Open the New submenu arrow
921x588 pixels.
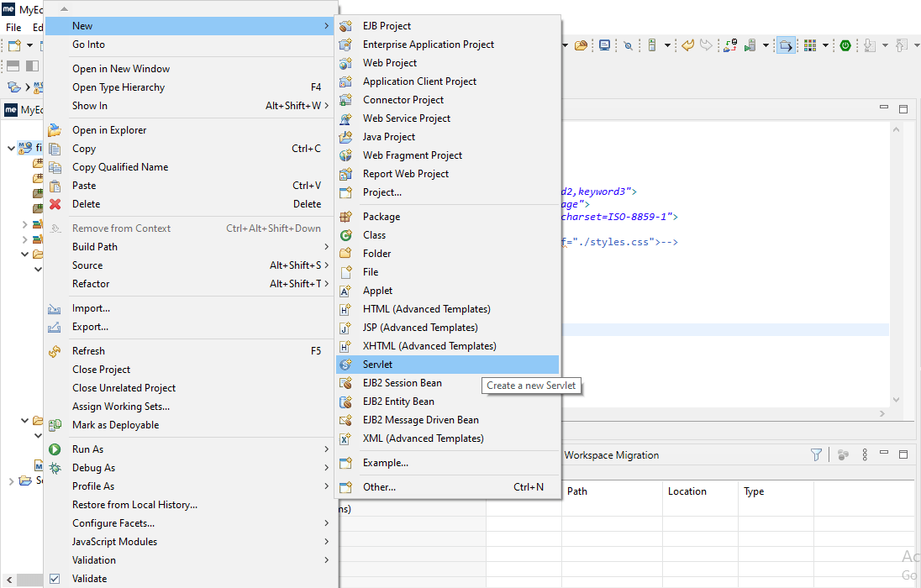click(327, 26)
